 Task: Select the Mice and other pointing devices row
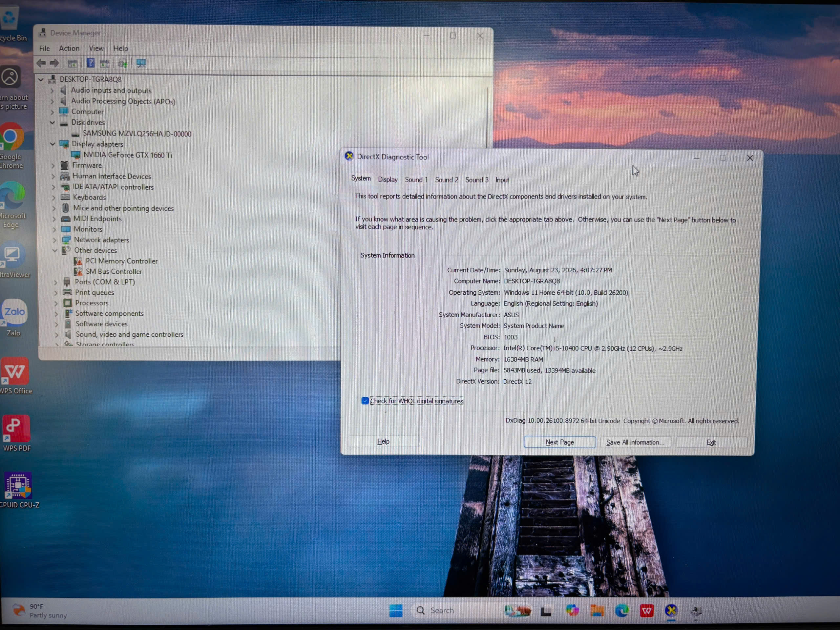point(118,208)
